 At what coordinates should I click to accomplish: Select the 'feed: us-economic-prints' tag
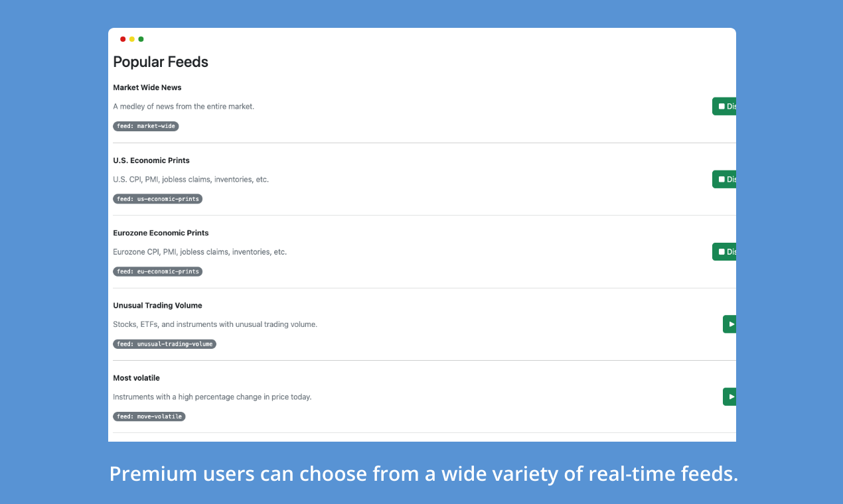(157, 199)
